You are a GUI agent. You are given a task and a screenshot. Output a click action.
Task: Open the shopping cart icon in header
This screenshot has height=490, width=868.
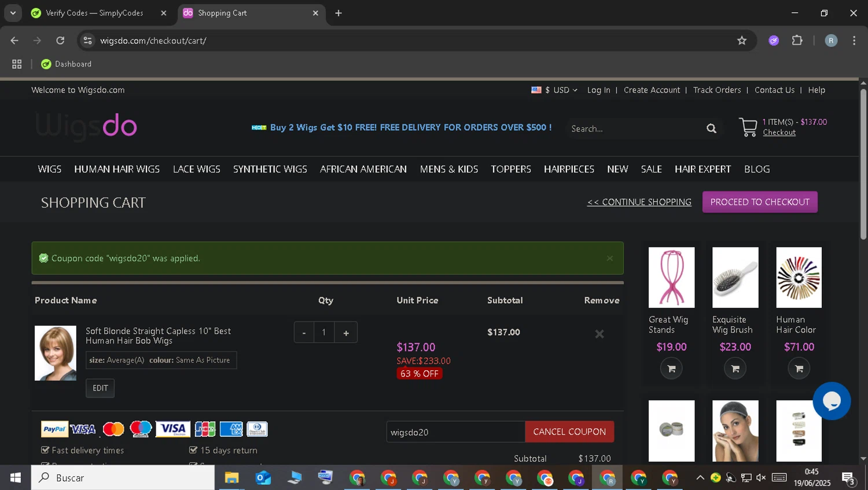[748, 127]
